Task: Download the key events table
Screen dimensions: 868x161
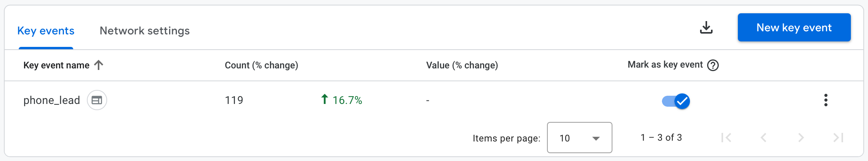Action: 706,27
